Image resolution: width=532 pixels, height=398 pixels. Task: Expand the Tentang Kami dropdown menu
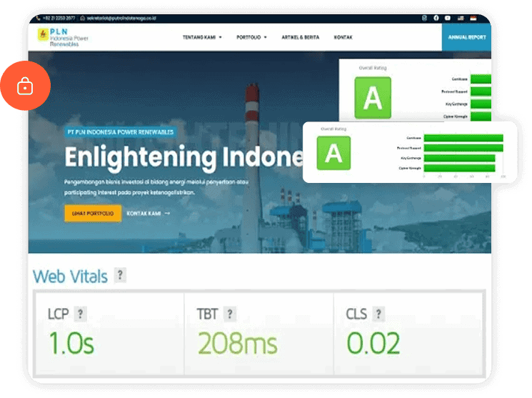202,37
